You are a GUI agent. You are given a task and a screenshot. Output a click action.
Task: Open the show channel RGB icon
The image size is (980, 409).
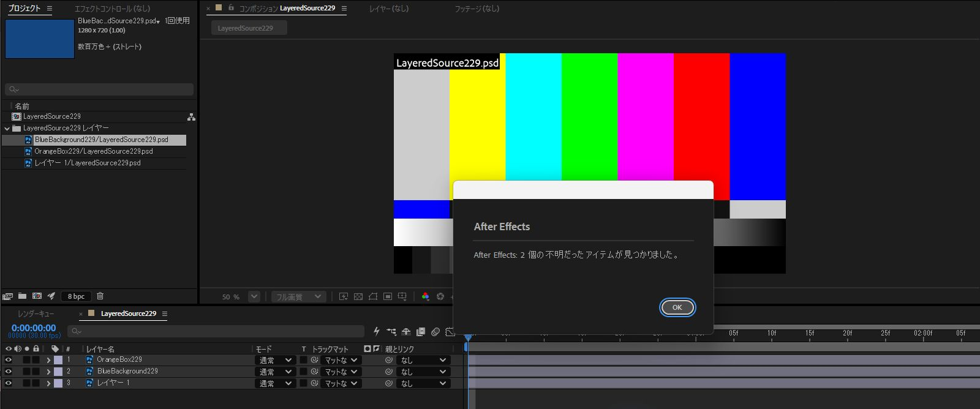pos(426,296)
